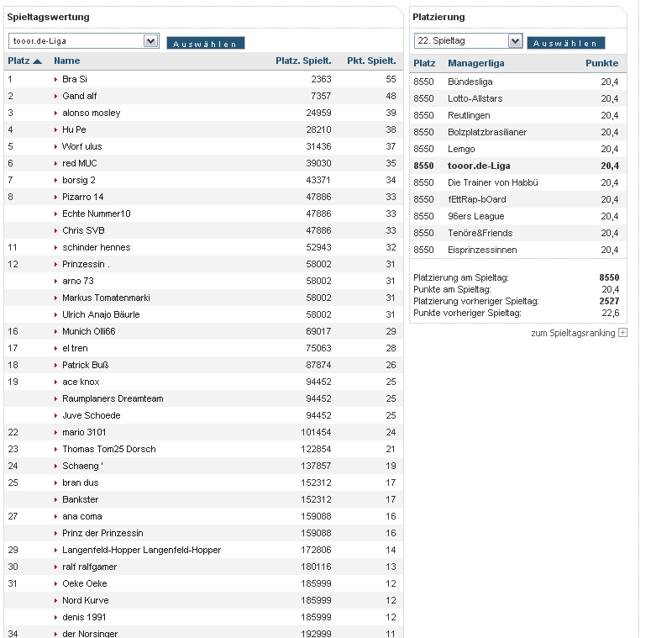
Task: Click the arrow icon before Nord Kurve
Action: (56, 600)
